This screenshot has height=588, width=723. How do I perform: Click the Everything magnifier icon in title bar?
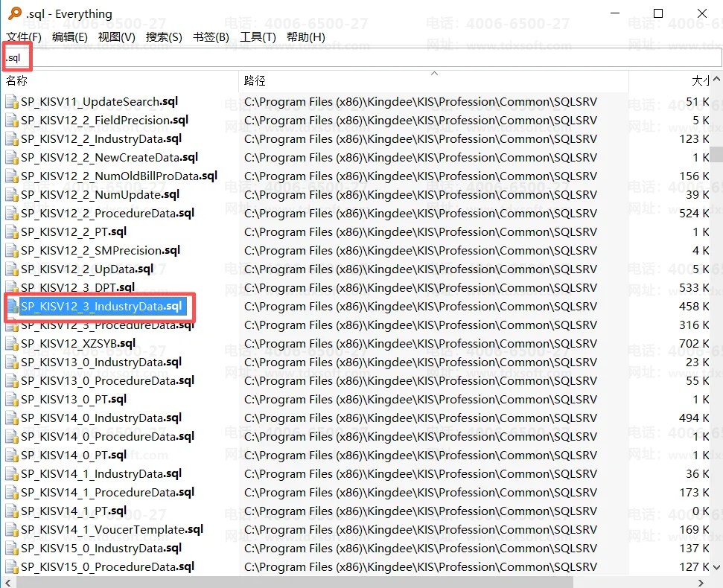coord(14,13)
